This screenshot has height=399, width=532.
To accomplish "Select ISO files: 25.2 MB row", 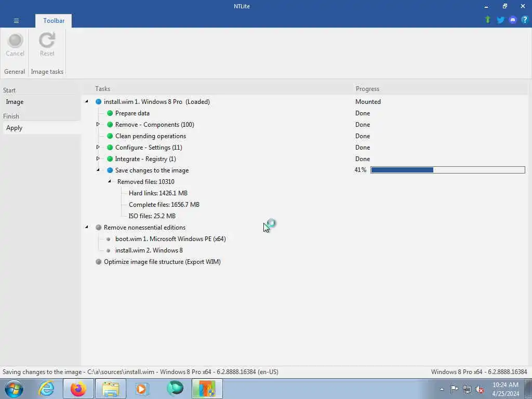I will click(x=152, y=216).
